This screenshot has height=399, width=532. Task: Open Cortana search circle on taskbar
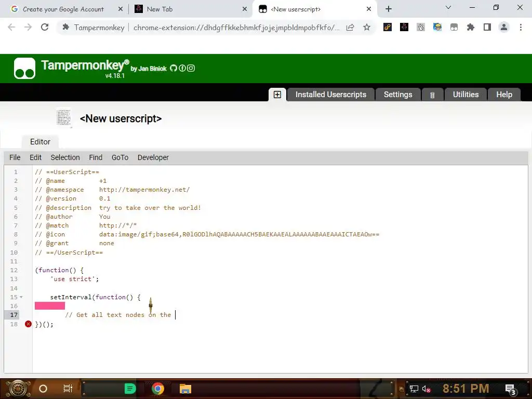[43, 389]
